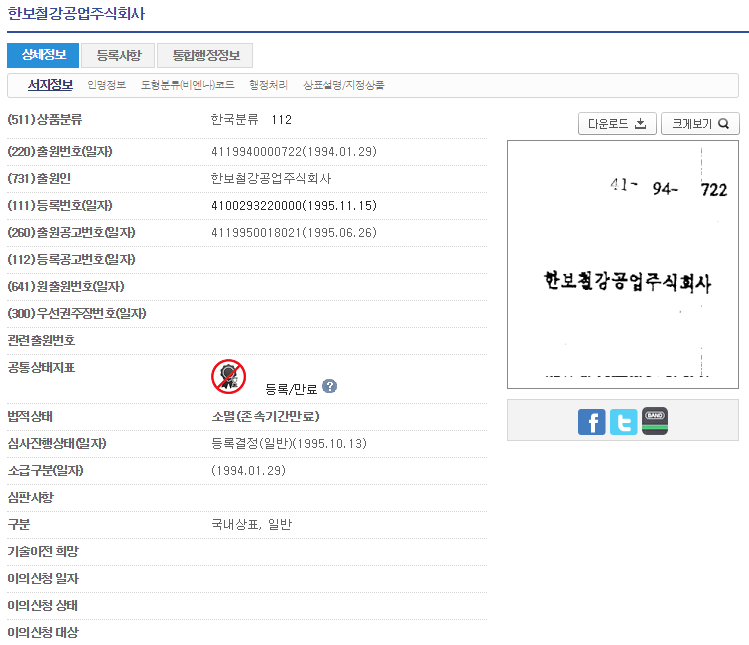
Task: Click application number 4119940000722(1994.01.29)
Action: pos(294,151)
